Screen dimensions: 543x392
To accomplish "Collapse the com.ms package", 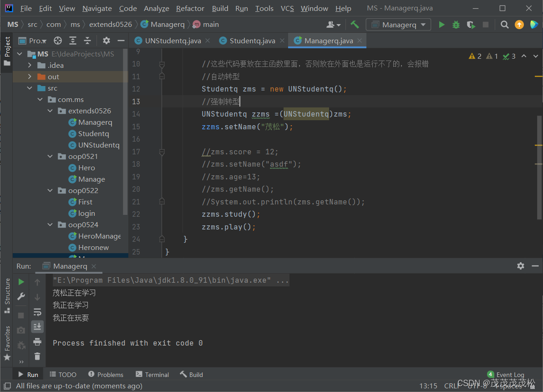I will (40, 99).
